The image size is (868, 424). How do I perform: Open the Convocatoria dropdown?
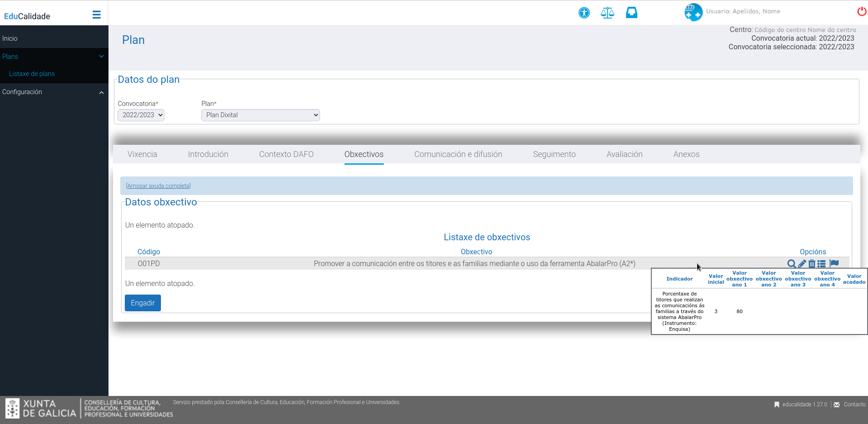(x=141, y=115)
